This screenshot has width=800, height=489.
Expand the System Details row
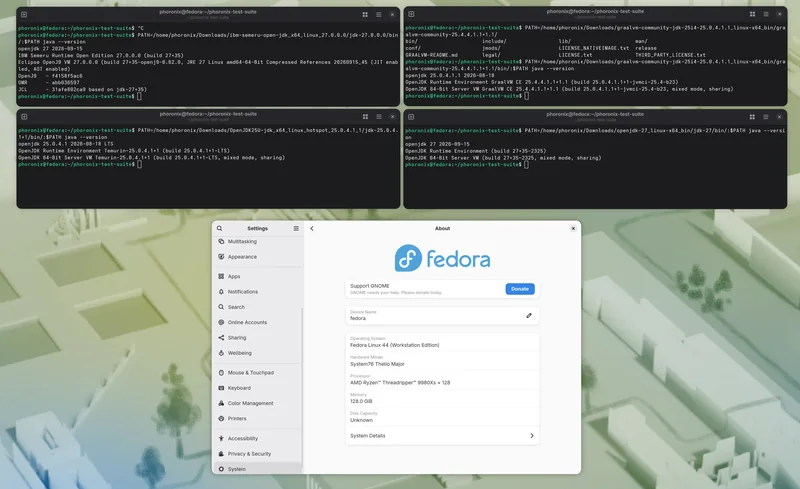point(442,436)
